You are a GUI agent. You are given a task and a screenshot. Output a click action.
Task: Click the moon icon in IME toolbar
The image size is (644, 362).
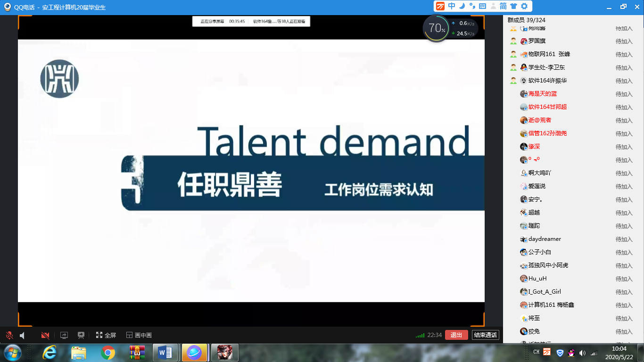click(x=462, y=6)
